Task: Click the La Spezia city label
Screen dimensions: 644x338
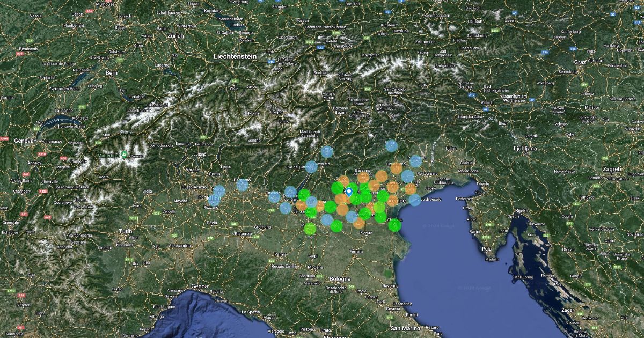Action: click(250, 311)
